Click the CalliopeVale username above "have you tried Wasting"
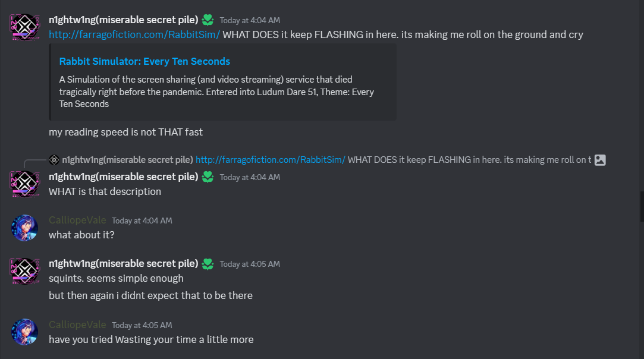The height and width of the screenshot is (359, 644). tap(77, 325)
